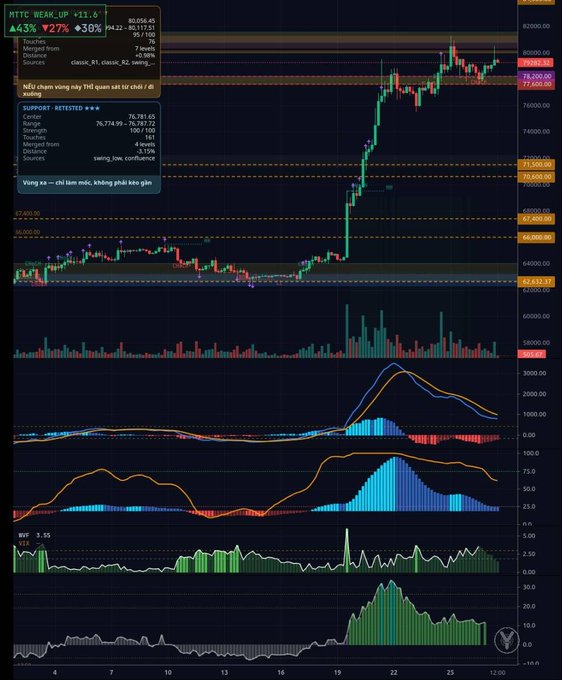Click the MTTC WEAK_UP +11.6 signal label
The width and height of the screenshot is (562, 680).
(53, 15)
